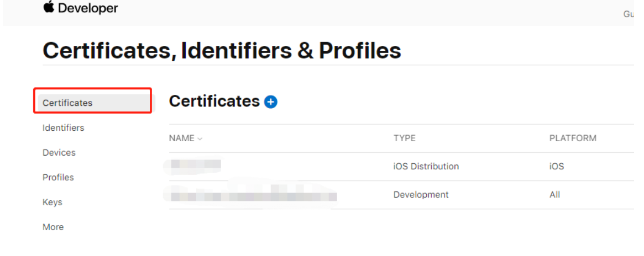
Task: Click the Development type cell
Action: point(421,194)
